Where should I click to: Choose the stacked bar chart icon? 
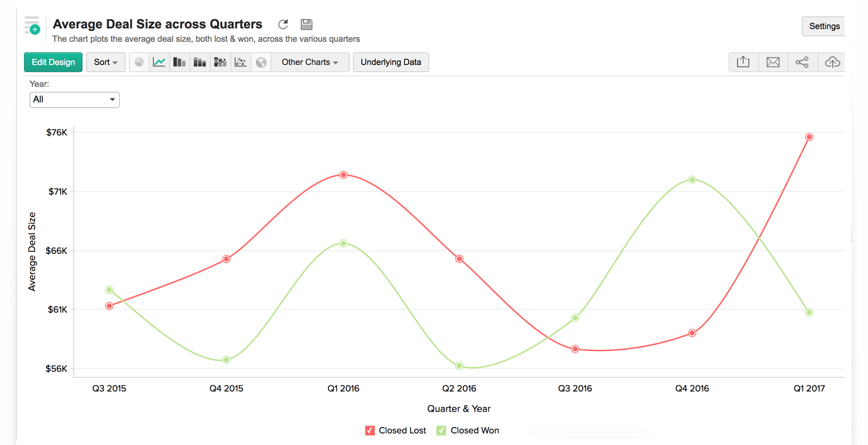click(200, 62)
